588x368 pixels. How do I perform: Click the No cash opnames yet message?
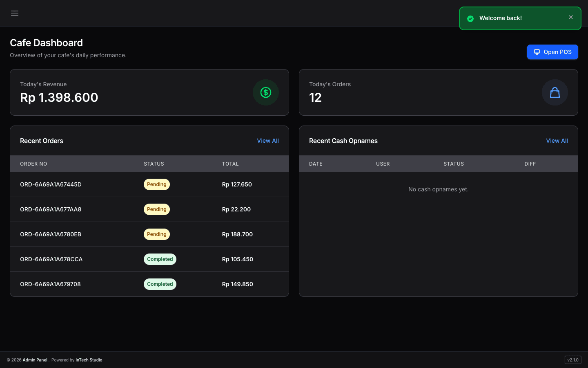tap(439, 189)
